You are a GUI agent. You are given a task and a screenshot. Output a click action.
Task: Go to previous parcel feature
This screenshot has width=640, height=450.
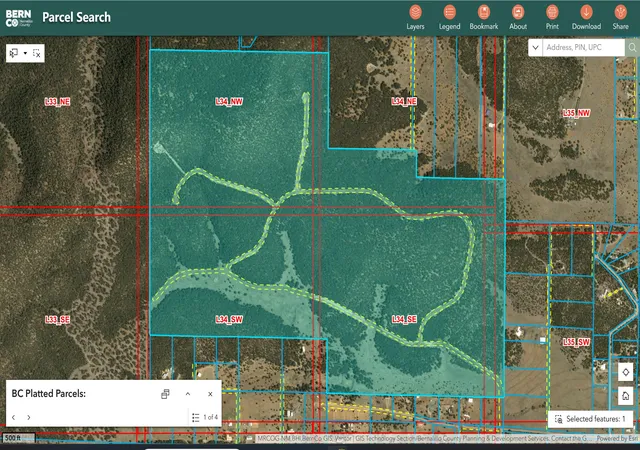click(x=13, y=417)
